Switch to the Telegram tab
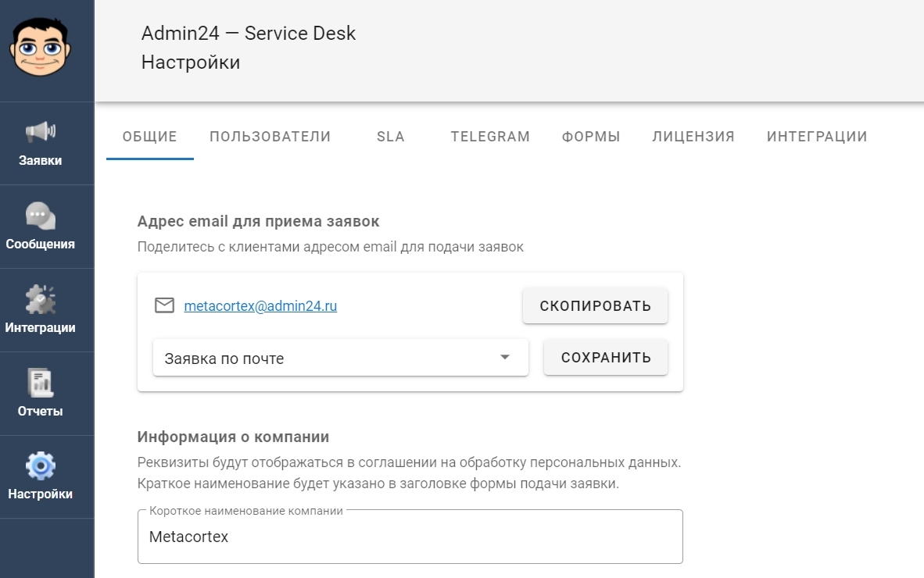 [x=490, y=137]
